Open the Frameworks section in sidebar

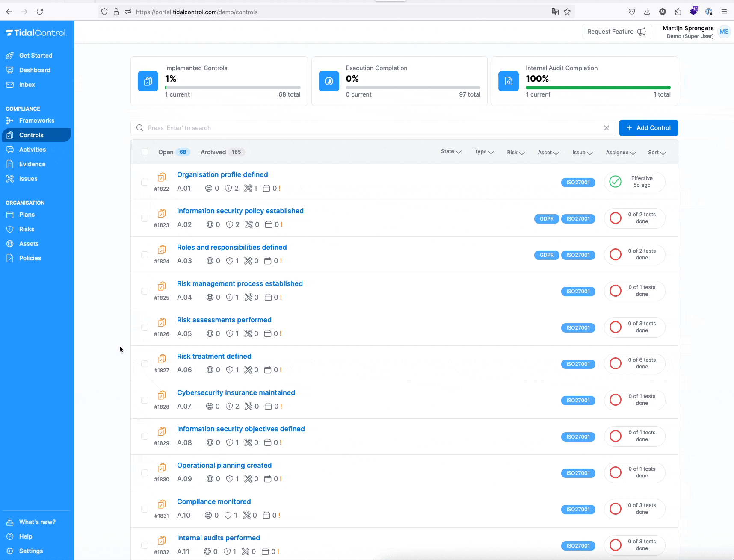pyautogui.click(x=36, y=121)
